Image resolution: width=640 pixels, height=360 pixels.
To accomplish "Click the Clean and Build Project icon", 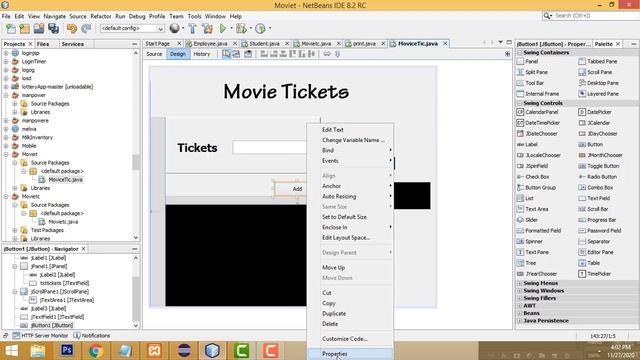I will click(207, 29).
